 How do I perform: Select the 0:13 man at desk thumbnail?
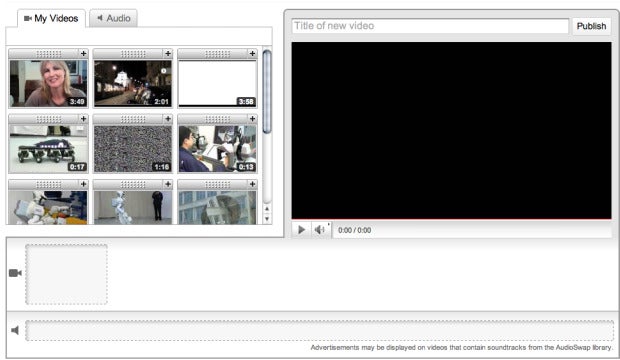click(x=217, y=149)
